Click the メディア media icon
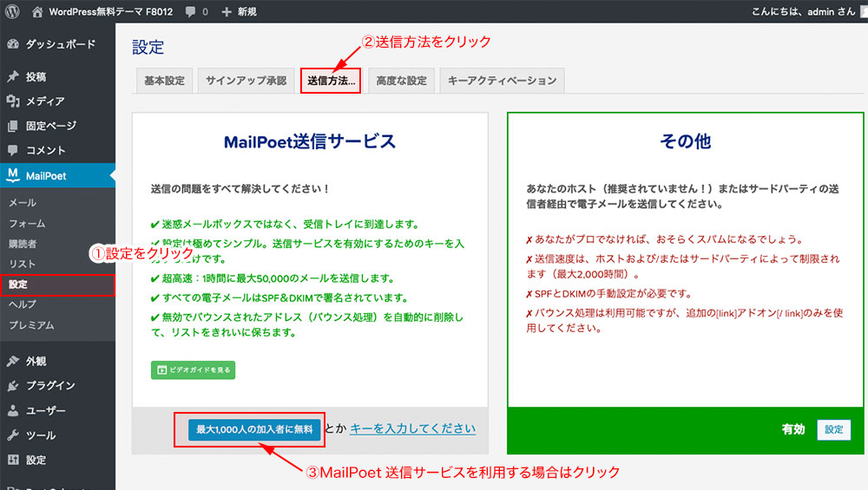 [x=13, y=101]
